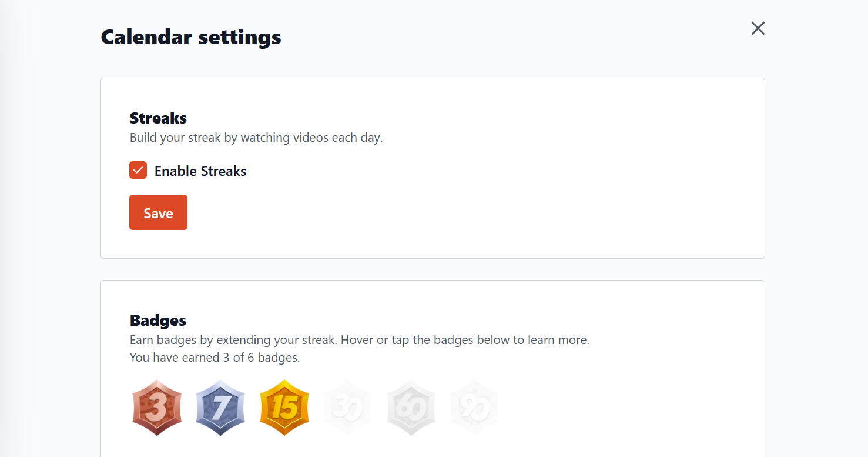
Task: Click the "Enable Streaks" label text
Action: 200,171
